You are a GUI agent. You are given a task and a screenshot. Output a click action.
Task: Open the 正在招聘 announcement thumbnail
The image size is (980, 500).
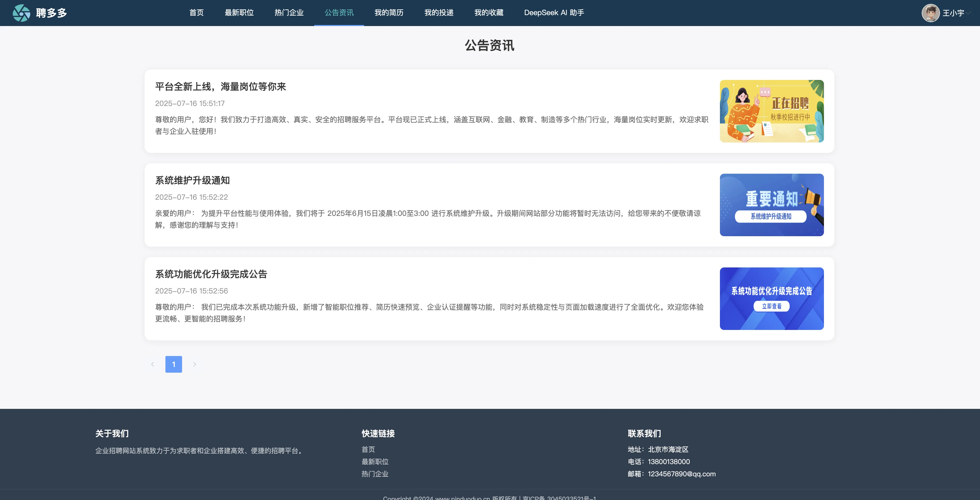tap(771, 111)
